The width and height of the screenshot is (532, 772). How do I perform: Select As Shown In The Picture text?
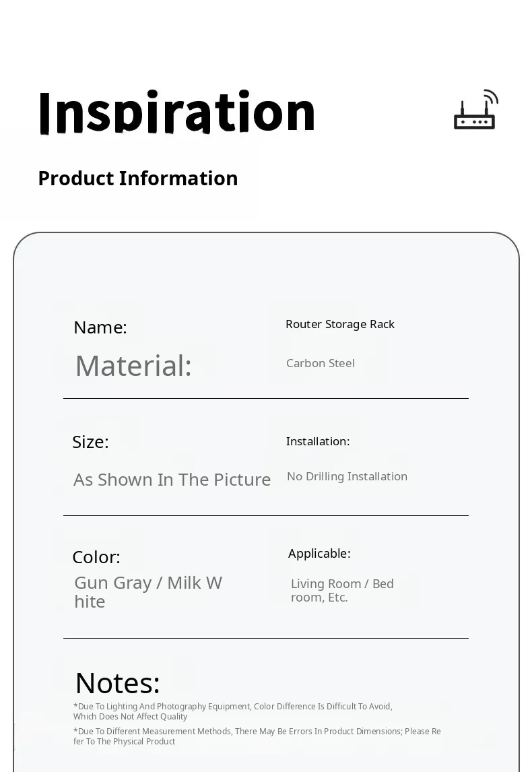(x=172, y=480)
